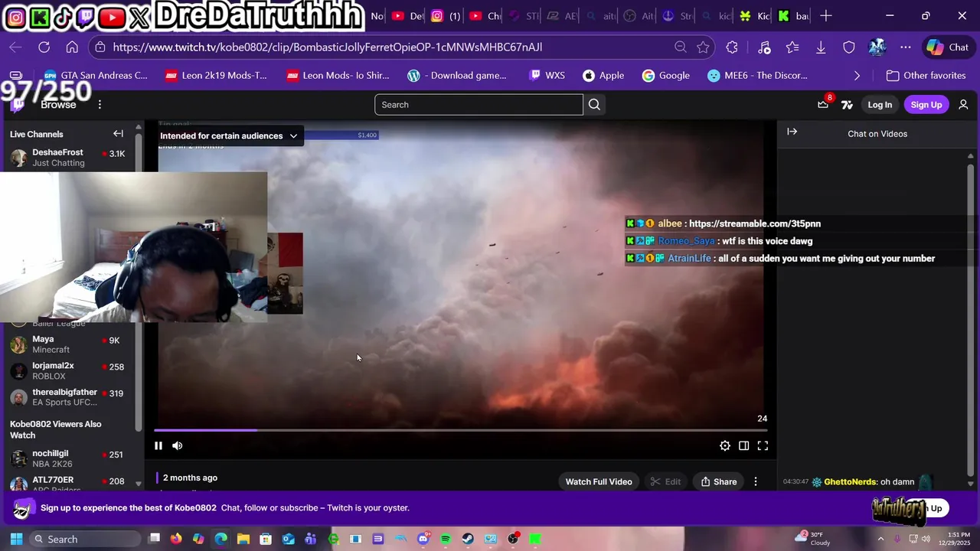Open browser extensions puzzle icon
Screen dimensions: 980x551
(732, 47)
